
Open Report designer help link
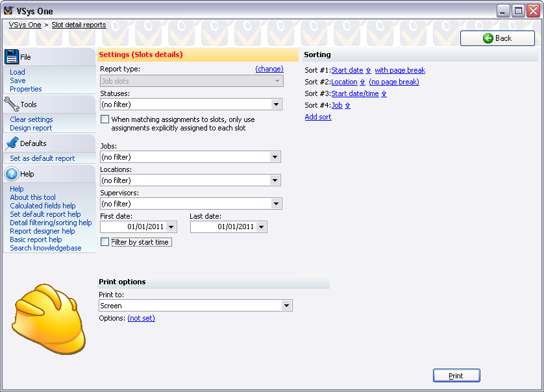coord(42,231)
